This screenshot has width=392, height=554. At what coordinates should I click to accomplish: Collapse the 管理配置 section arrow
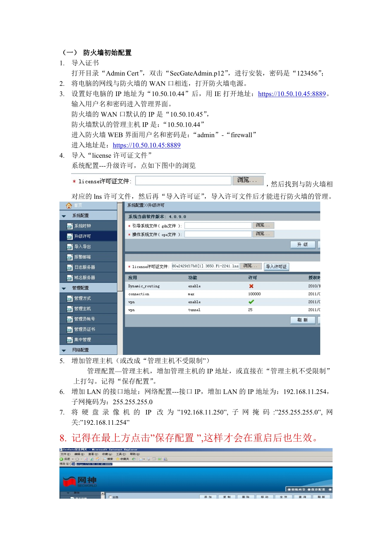click(64, 289)
